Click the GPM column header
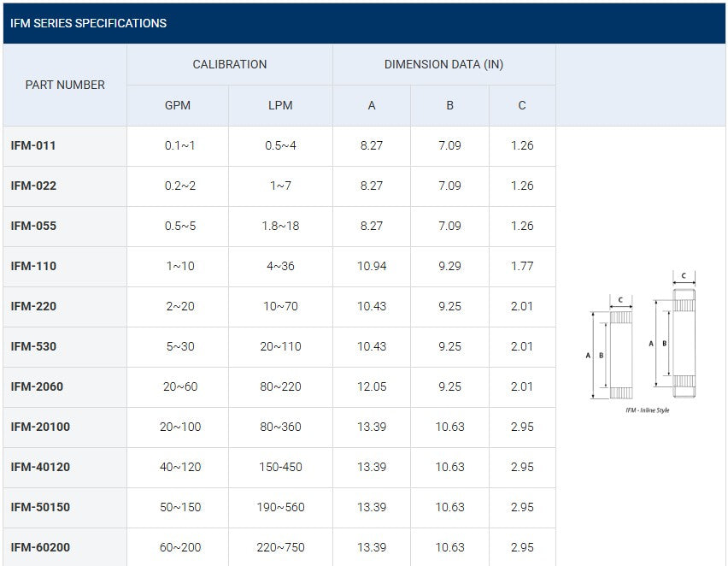Viewport: 728px width, 566px height. coord(178,105)
